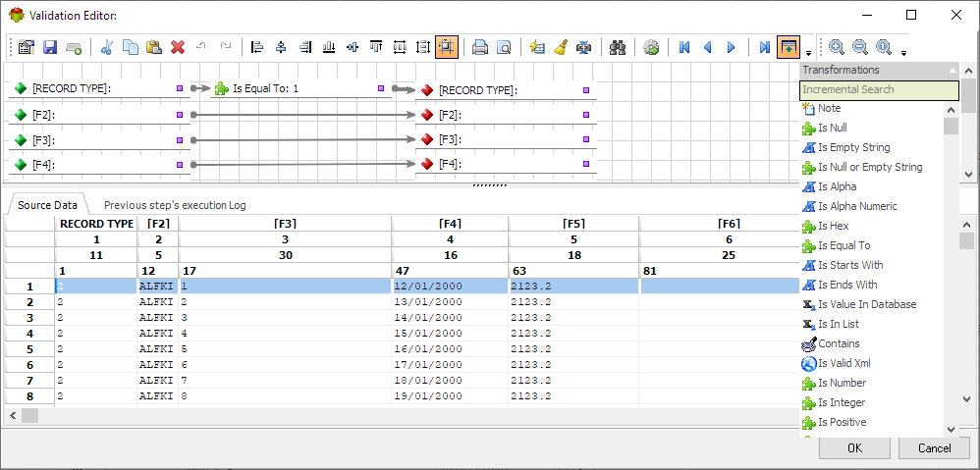Image resolution: width=980 pixels, height=470 pixels.
Task: Click the equal horizontal spacing icon
Action: tap(400, 47)
